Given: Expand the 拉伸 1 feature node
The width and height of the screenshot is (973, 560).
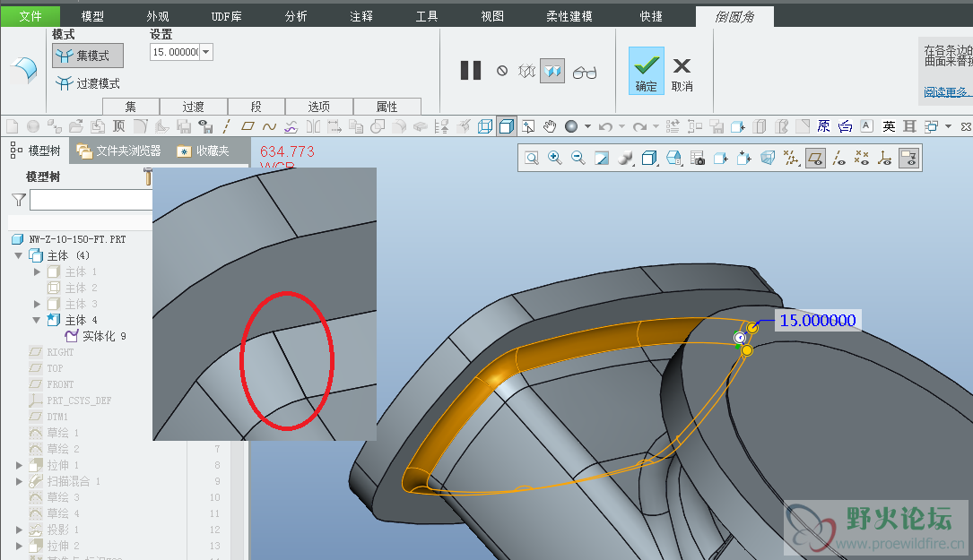Looking at the screenshot, I should click(x=19, y=465).
